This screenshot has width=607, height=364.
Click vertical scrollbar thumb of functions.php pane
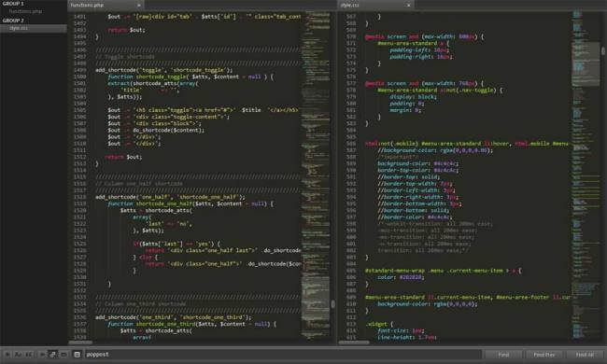click(x=333, y=304)
